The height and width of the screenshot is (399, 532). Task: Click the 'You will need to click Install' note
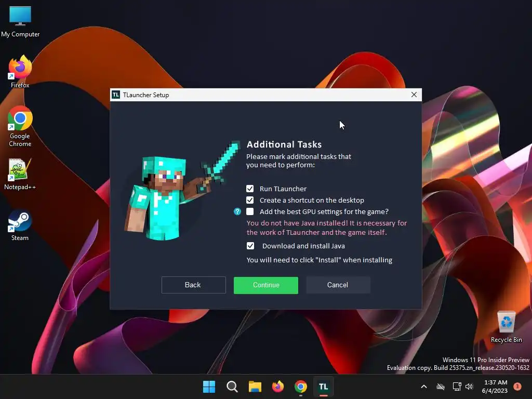pos(320,260)
